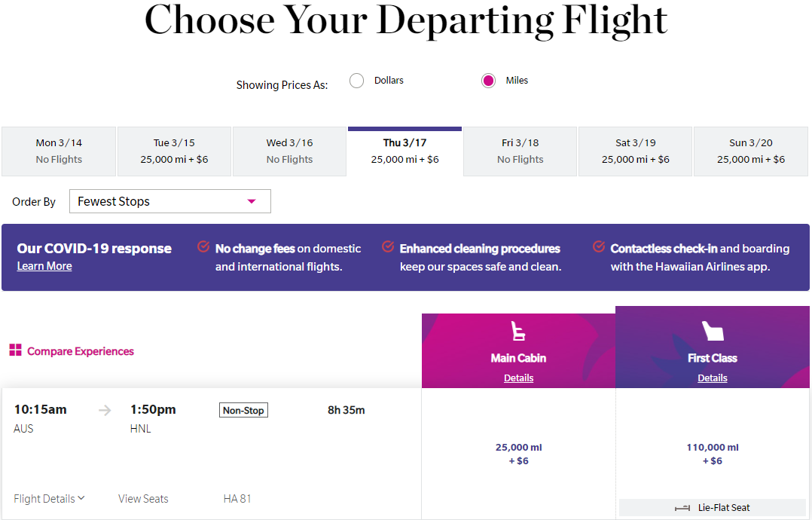Screen dimensions: 812x520
Task: Open the COVID-19 Learn More link
Action: click(44, 266)
